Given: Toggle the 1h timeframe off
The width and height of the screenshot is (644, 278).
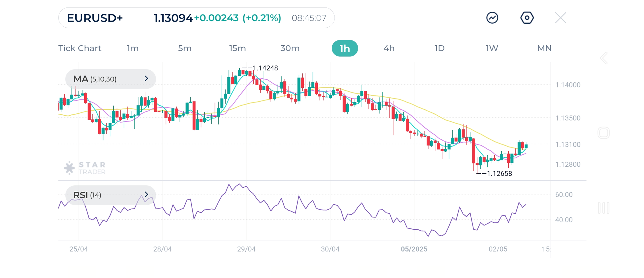Looking at the screenshot, I should [345, 48].
